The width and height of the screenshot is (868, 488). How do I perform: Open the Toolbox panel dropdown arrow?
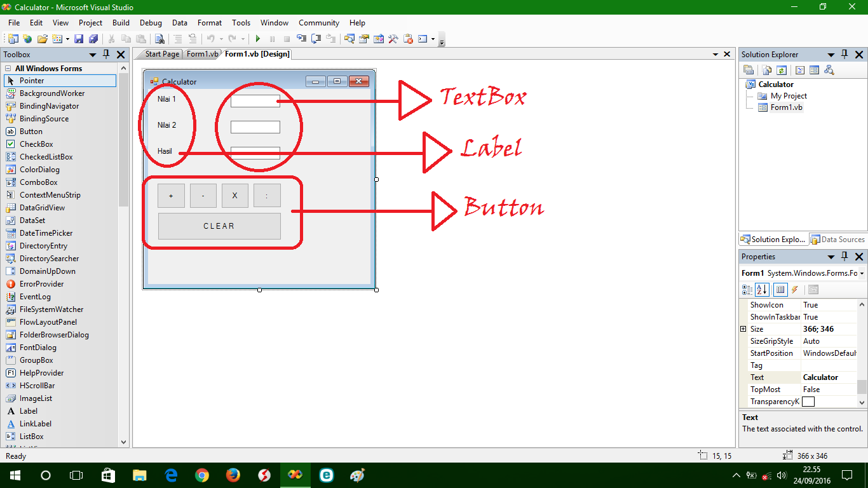[93, 54]
